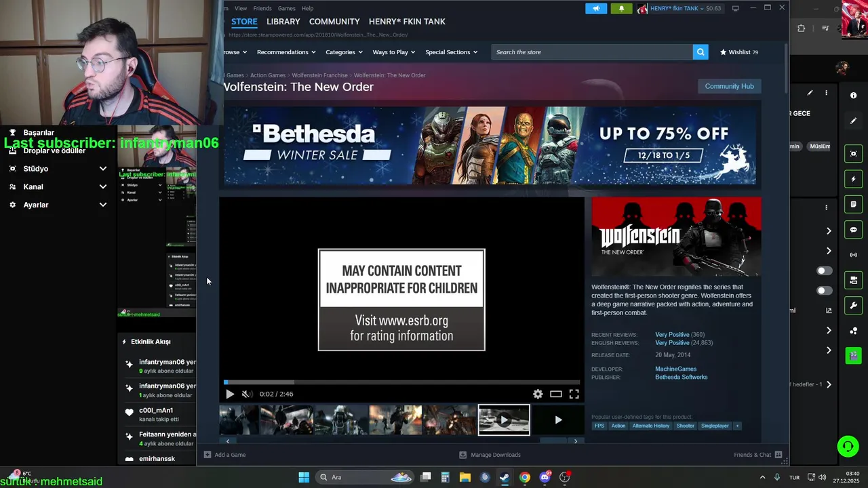Click the Windows Start button
868x488 pixels.
coord(304,477)
